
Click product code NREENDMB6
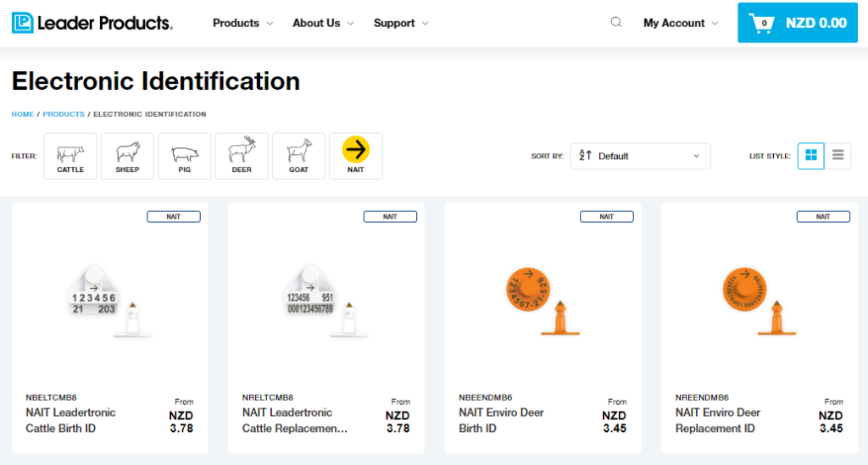pyautogui.click(x=702, y=397)
